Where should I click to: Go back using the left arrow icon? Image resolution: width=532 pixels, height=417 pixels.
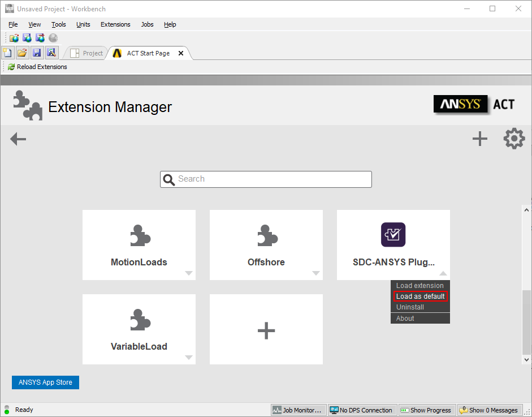18,139
